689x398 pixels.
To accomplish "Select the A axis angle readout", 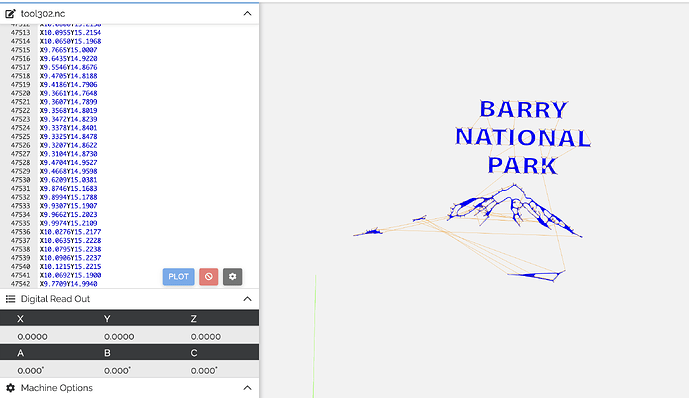I will 31,371.
